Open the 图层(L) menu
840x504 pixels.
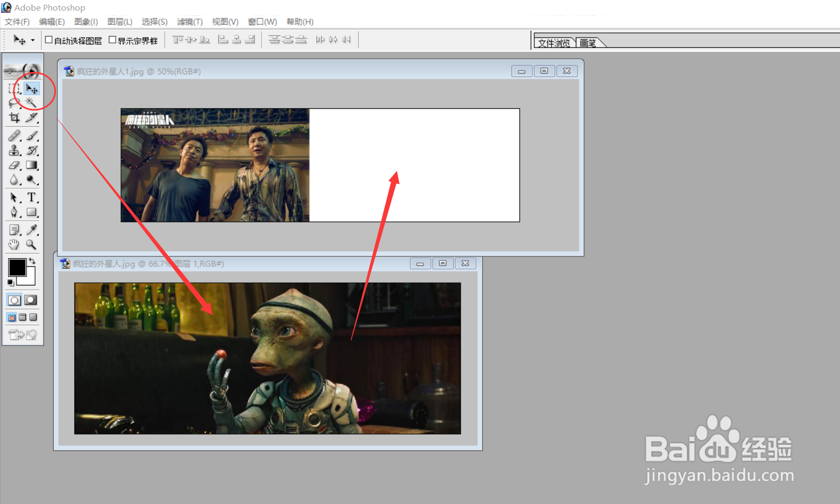[x=120, y=22]
